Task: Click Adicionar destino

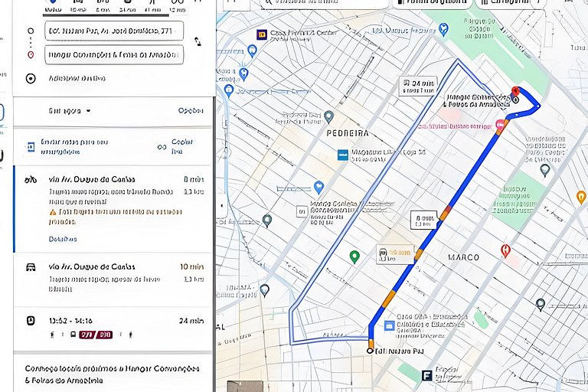Action: (77, 78)
